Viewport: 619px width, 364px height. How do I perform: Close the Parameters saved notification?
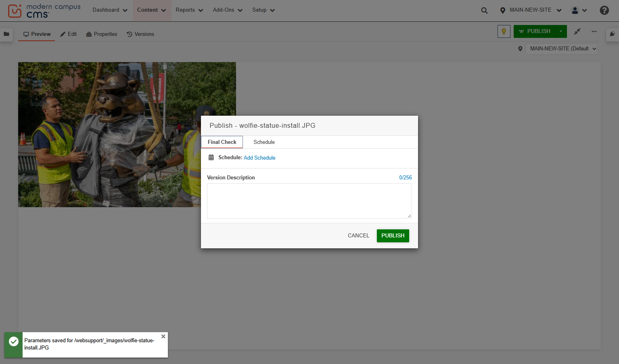tap(163, 337)
